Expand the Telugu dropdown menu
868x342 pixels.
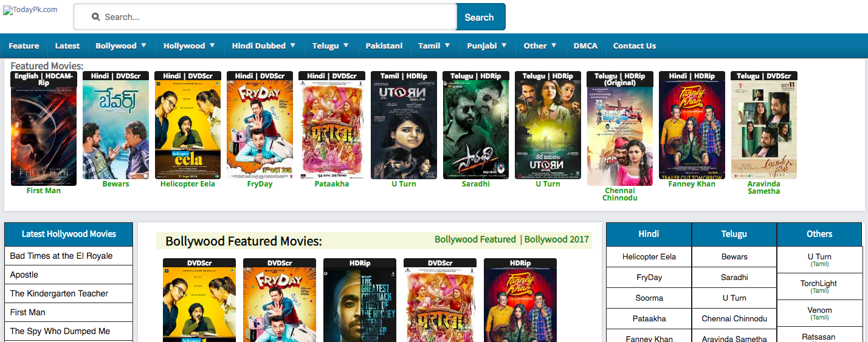point(331,46)
